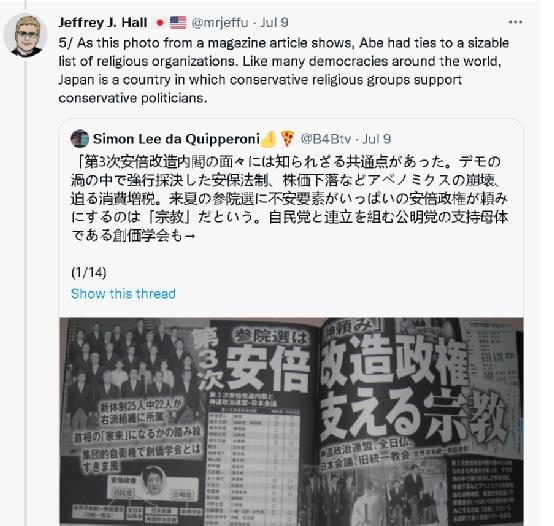554x526 pixels.
Task: Click the pizza emoji in the quoted name
Action: click(x=288, y=139)
